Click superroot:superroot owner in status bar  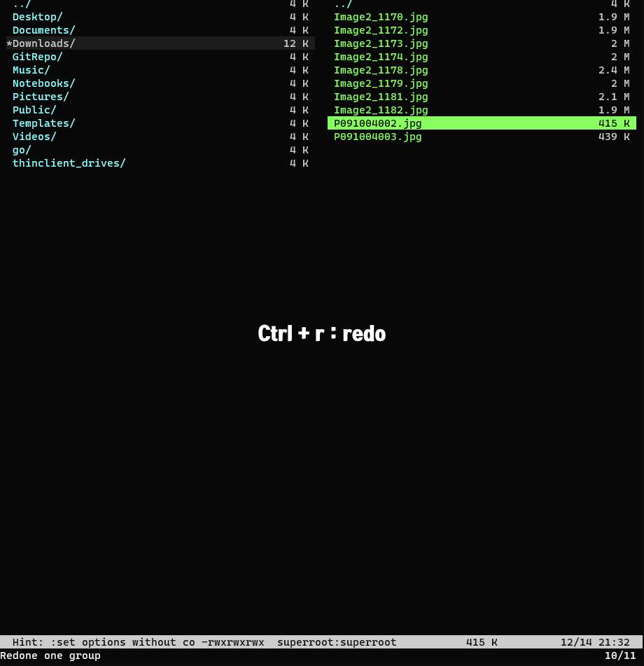click(337, 641)
